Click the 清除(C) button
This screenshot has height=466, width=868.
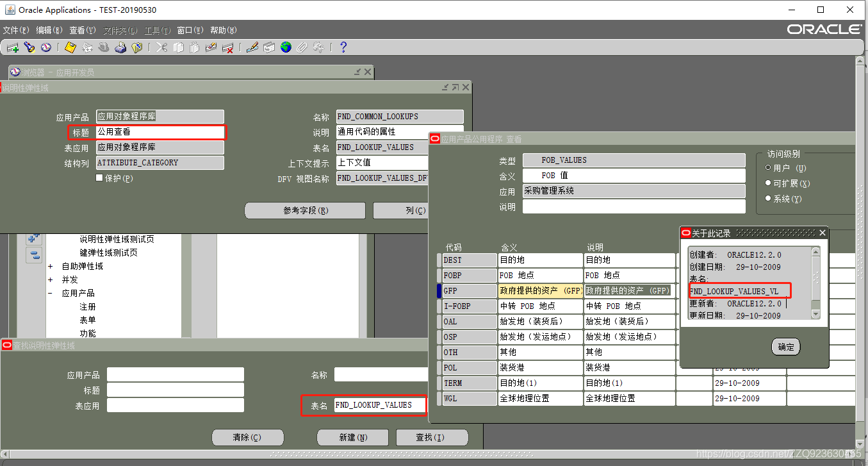(x=247, y=437)
